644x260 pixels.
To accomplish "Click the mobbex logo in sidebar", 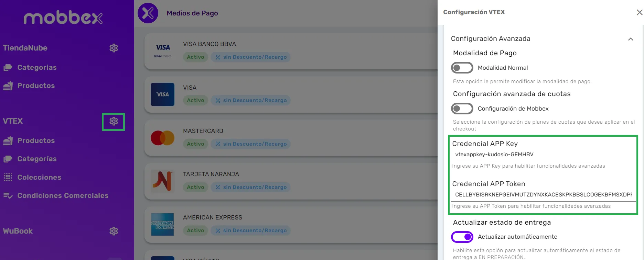I will pos(63,18).
